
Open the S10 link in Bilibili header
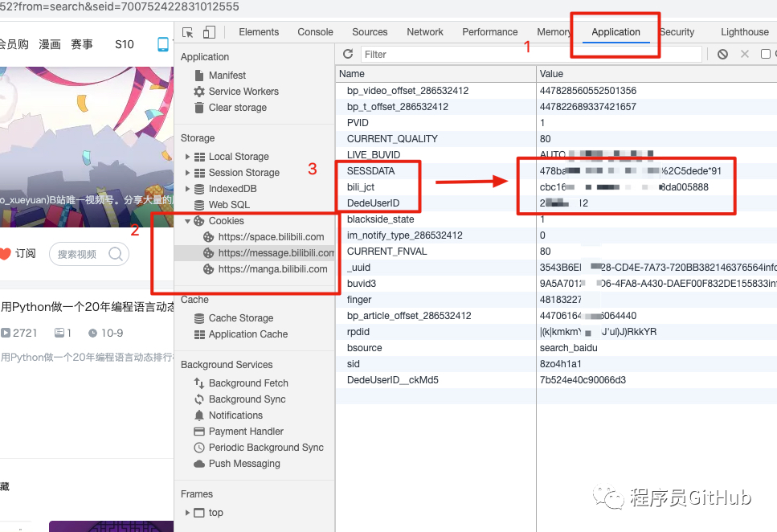[x=125, y=45]
